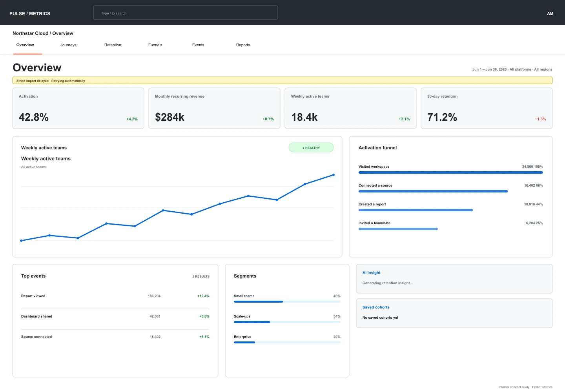Open the Retention tab
This screenshot has width=565, height=392.
tap(113, 45)
